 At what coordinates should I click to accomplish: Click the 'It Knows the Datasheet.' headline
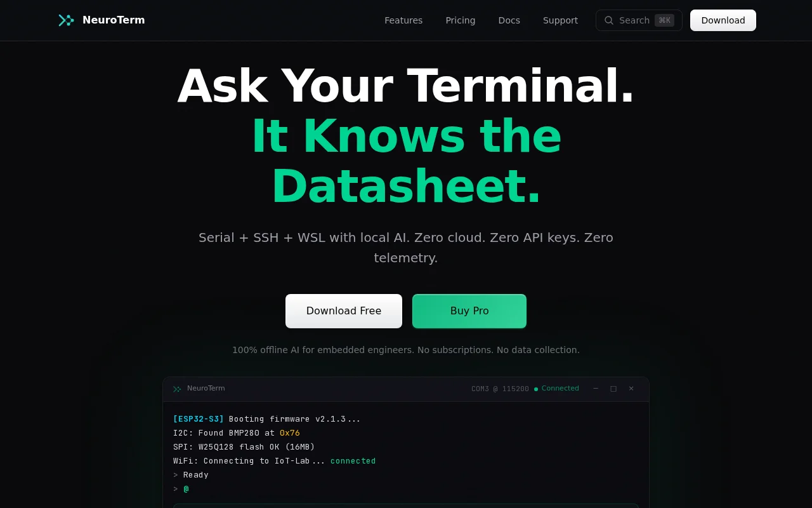[406, 161]
